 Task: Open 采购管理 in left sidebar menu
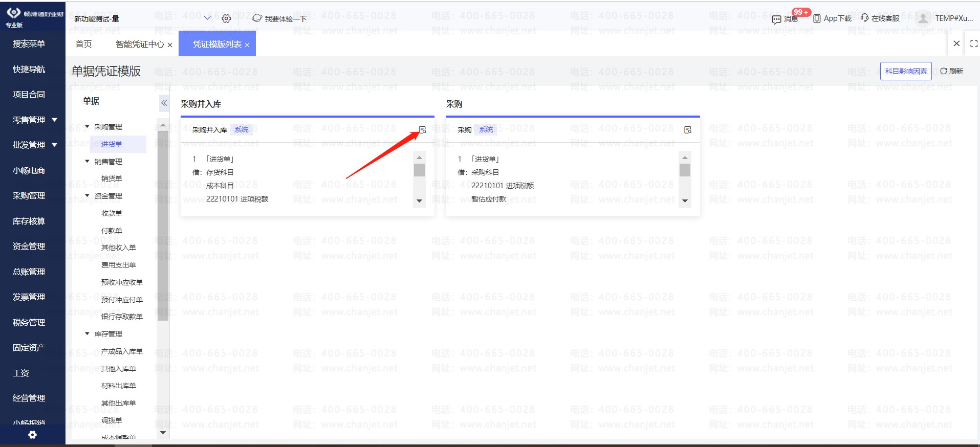click(x=29, y=196)
